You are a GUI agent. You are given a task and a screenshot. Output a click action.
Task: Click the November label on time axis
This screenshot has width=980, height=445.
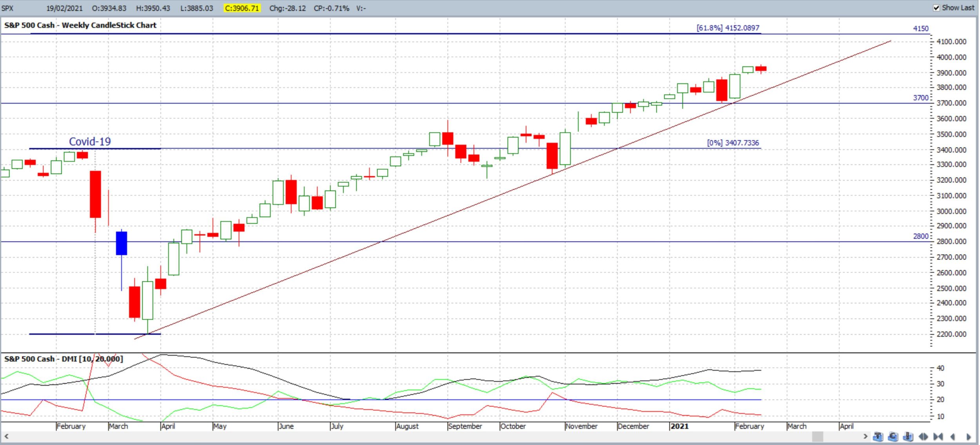pos(581,426)
